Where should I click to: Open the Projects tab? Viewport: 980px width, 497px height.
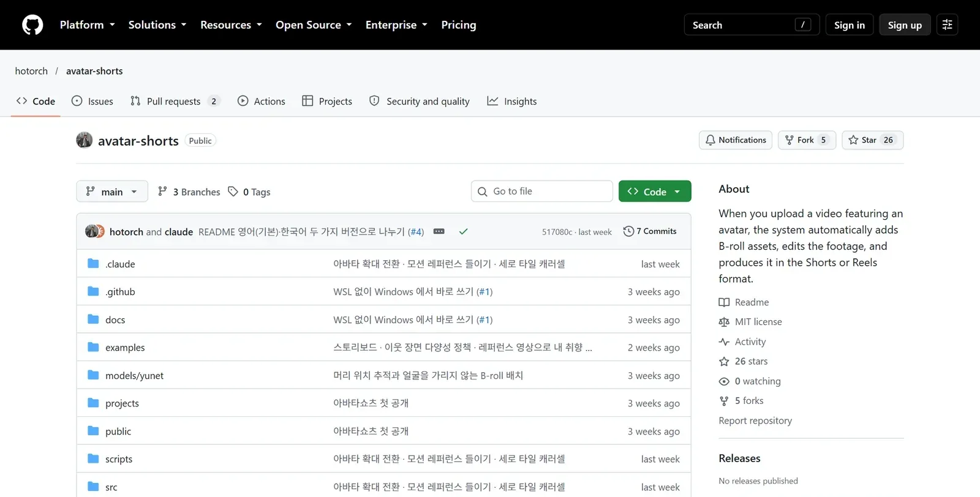tap(327, 101)
